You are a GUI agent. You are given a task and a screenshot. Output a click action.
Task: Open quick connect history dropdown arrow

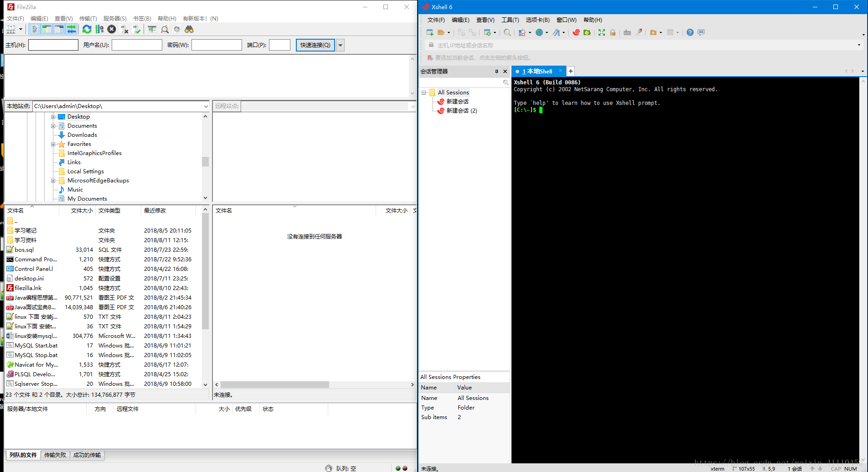[x=341, y=45]
